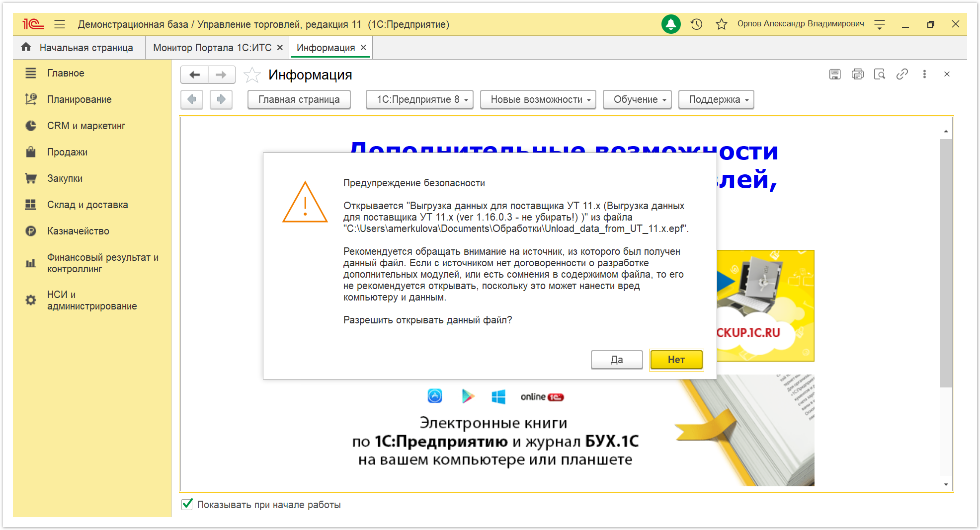980x530 pixels.
Task: Open Главное menu section
Action: point(66,73)
